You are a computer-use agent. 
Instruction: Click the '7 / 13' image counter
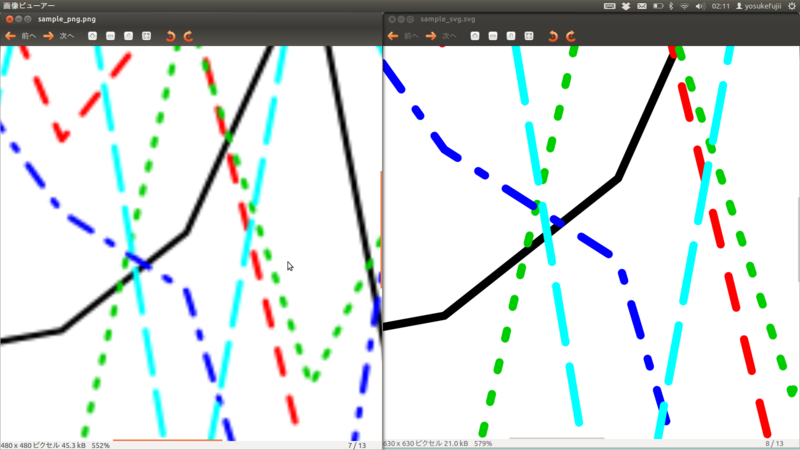357,445
